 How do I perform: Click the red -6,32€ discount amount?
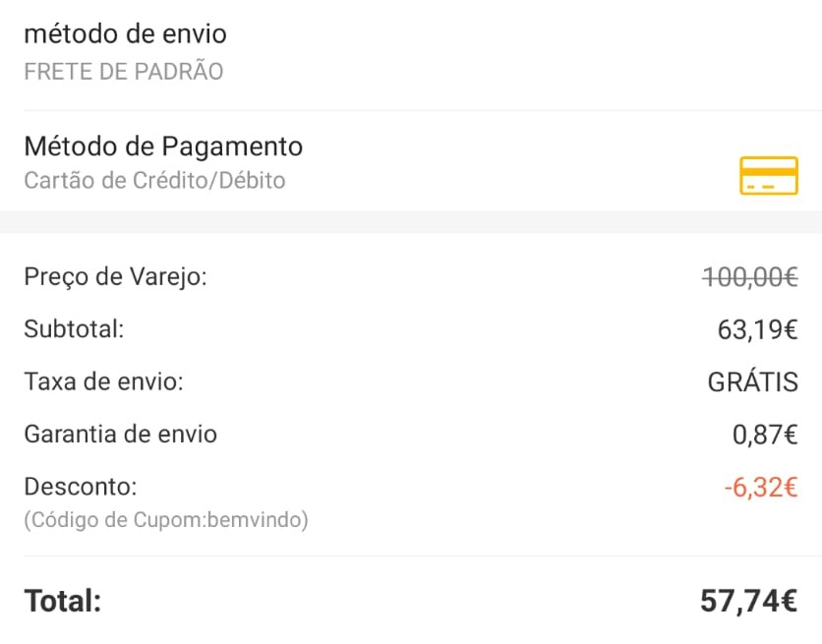pos(759,487)
